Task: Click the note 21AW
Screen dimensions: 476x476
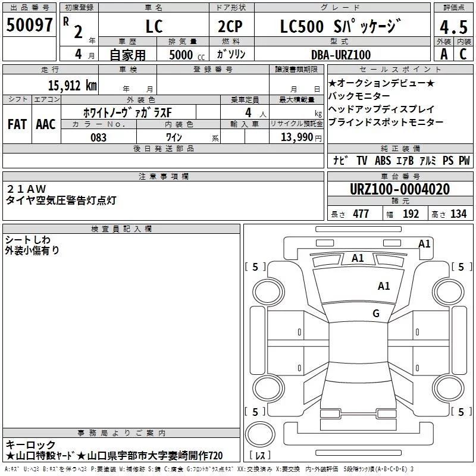Action: tap(26, 189)
